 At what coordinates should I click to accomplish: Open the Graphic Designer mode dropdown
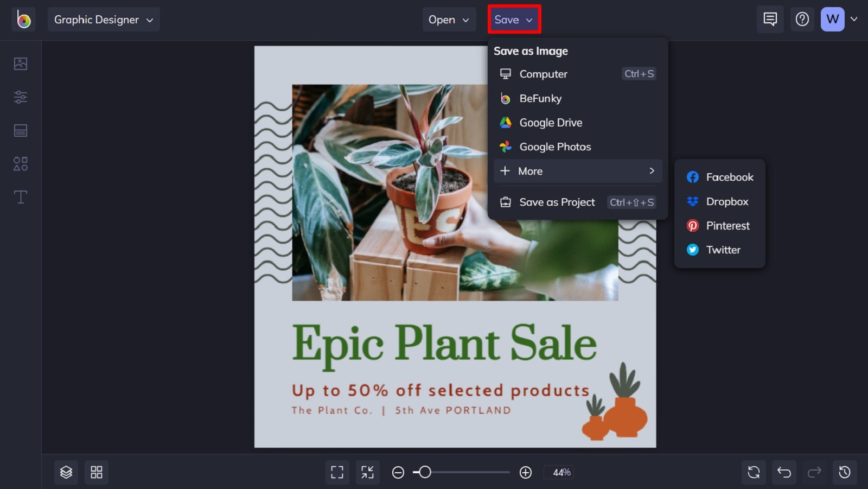click(104, 20)
